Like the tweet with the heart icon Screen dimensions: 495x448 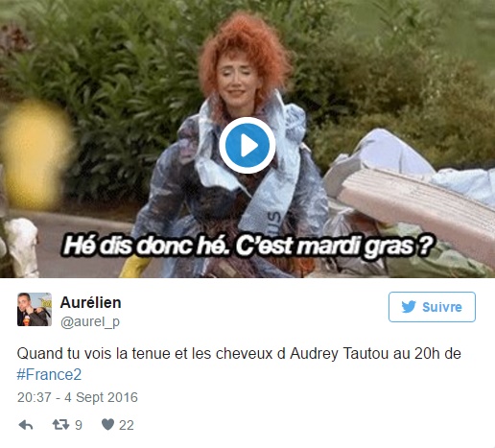[x=107, y=425]
